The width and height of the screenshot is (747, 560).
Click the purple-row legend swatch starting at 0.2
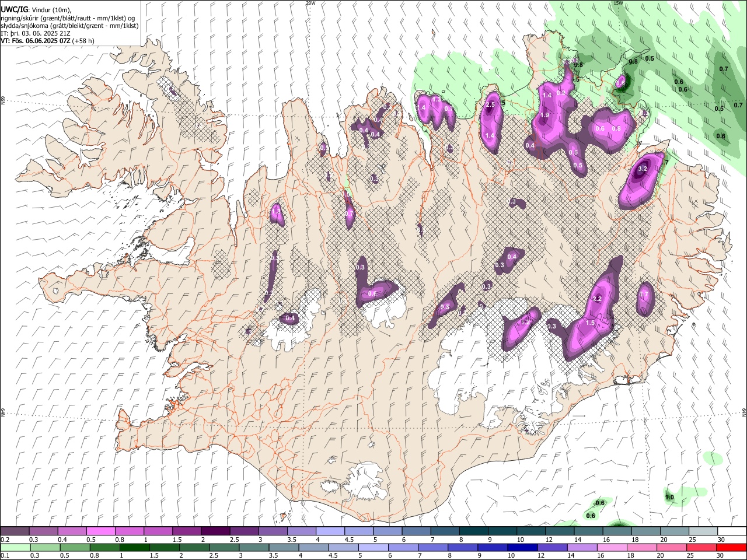tap(15, 531)
